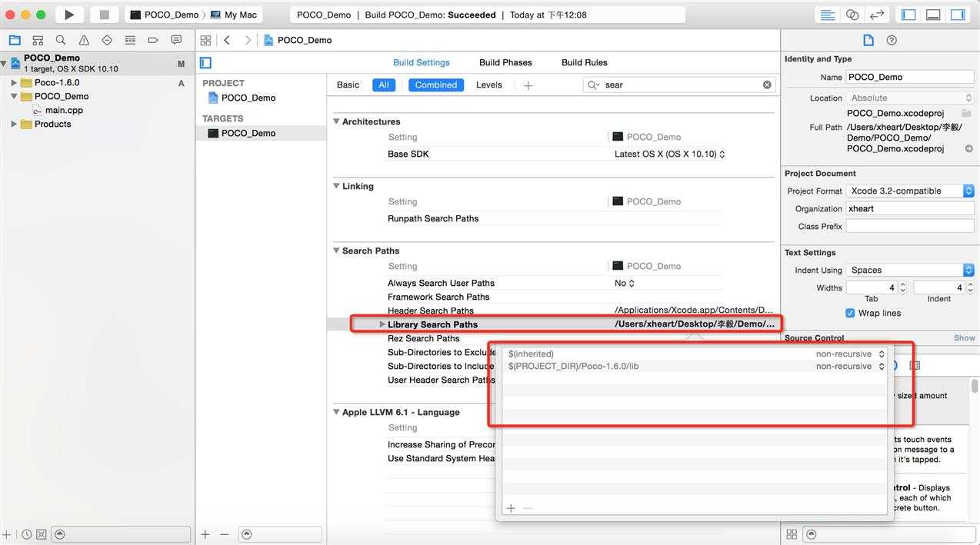This screenshot has height=545, width=980.
Task: Collapse the Search Paths section
Action: click(x=336, y=251)
